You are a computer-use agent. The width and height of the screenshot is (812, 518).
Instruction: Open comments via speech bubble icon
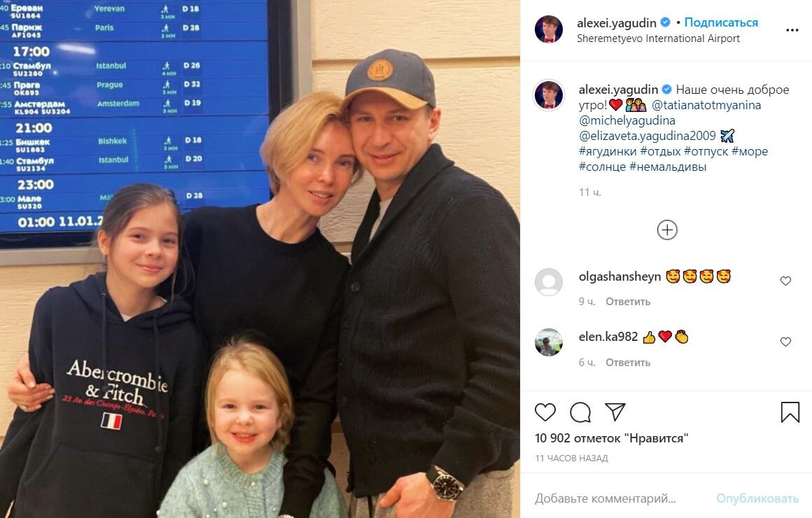point(580,412)
